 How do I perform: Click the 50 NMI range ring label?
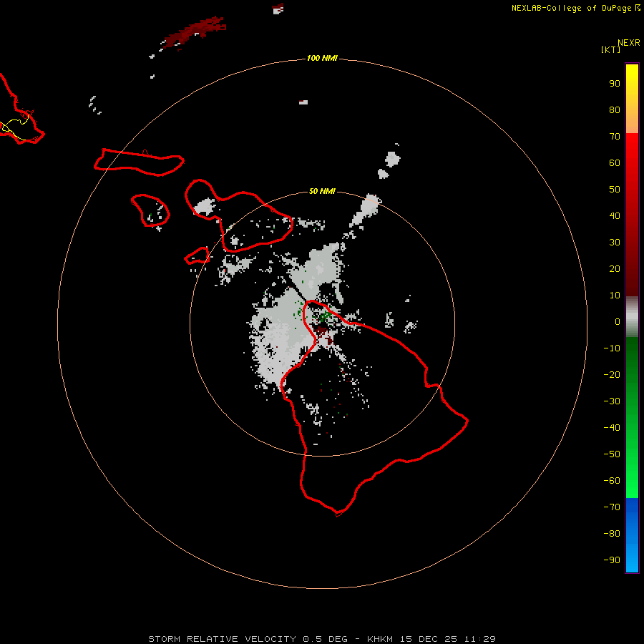coord(322,191)
